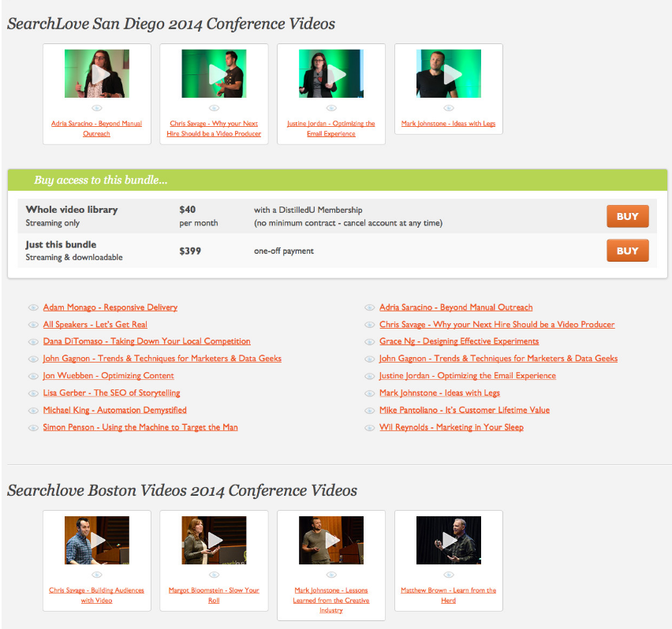Open Mike Pantoliano Customer Lifetime Value link

[x=465, y=410]
